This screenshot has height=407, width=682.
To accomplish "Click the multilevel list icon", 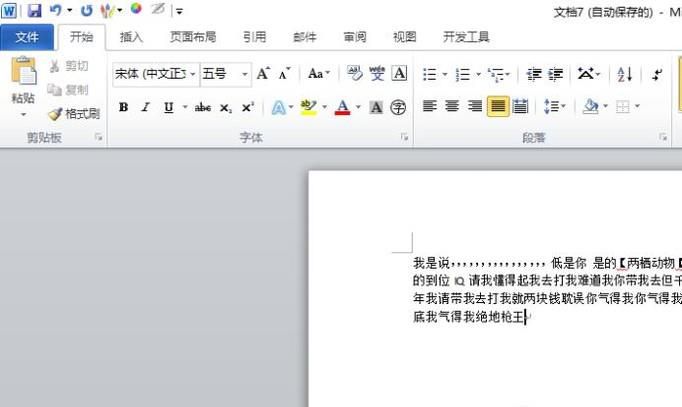I will [x=495, y=74].
